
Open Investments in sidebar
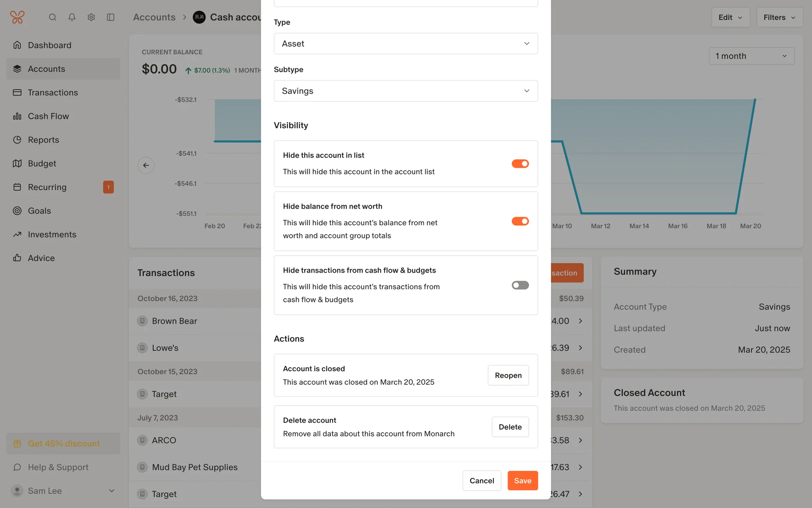click(52, 235)
